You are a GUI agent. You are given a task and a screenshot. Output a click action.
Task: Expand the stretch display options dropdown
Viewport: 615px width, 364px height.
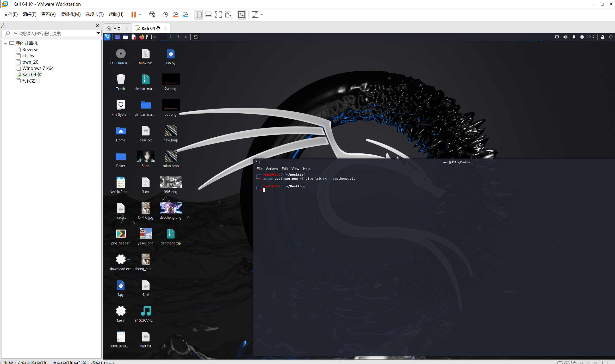262,14
